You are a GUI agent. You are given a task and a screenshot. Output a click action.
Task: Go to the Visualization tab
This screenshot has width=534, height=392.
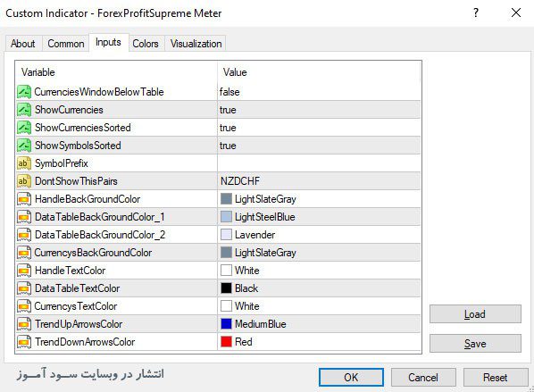(x=196, y=44)
